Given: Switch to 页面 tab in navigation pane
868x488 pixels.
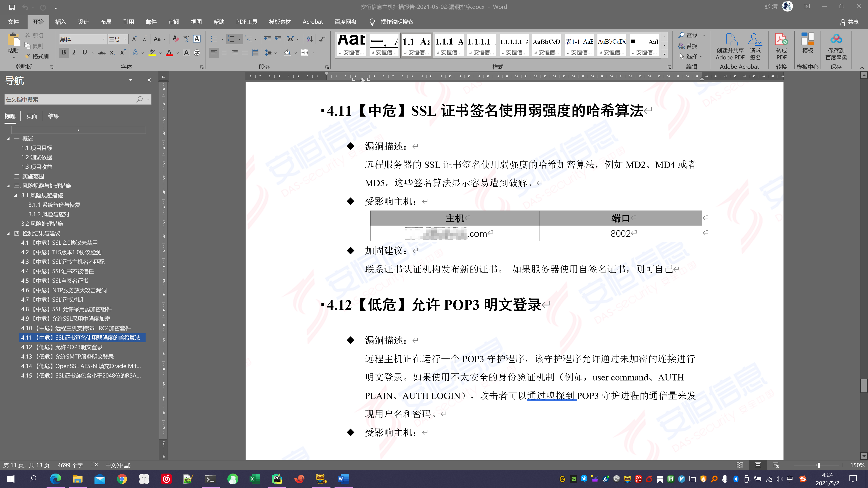Looking at the screenshot, I should pos(32,116).
